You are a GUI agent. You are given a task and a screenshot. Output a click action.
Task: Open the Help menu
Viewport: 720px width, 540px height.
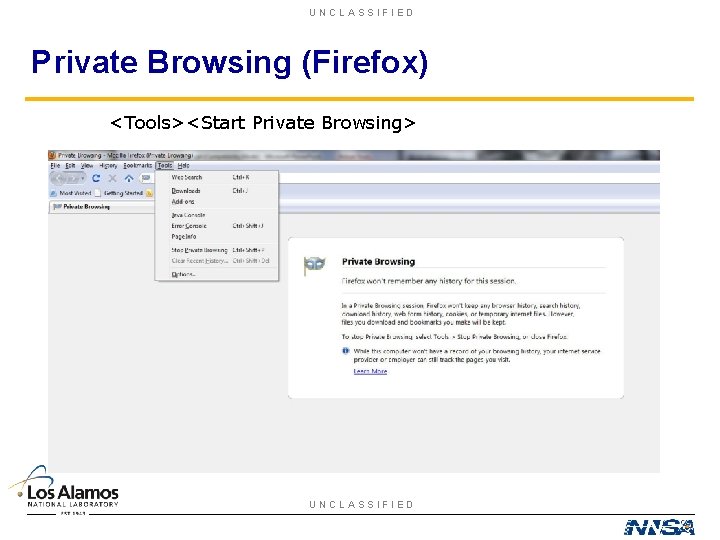[183, 166]
